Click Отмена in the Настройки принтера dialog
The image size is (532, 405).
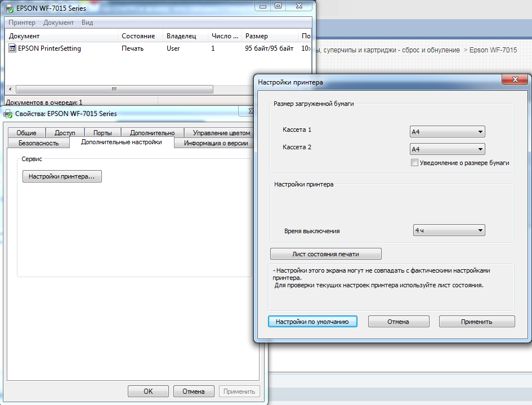399,322
